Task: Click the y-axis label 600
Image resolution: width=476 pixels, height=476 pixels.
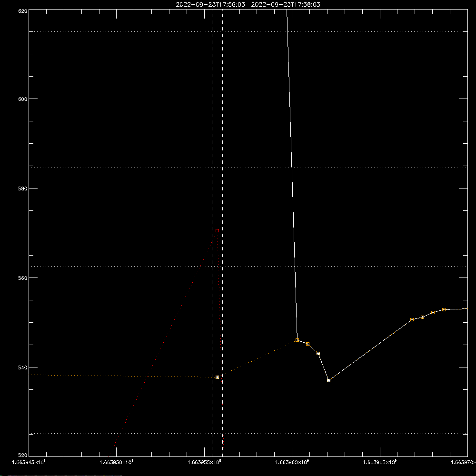Action: point(23,99)
